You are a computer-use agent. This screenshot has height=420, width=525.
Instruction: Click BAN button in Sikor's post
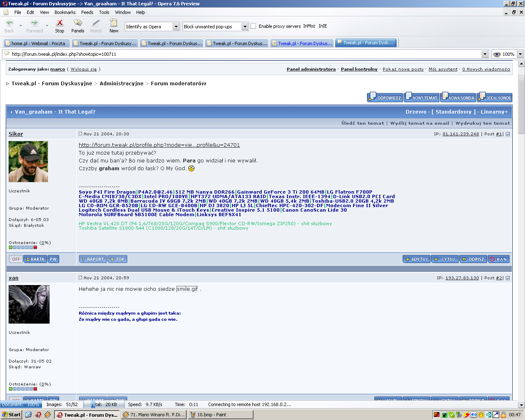click(498, 259)
